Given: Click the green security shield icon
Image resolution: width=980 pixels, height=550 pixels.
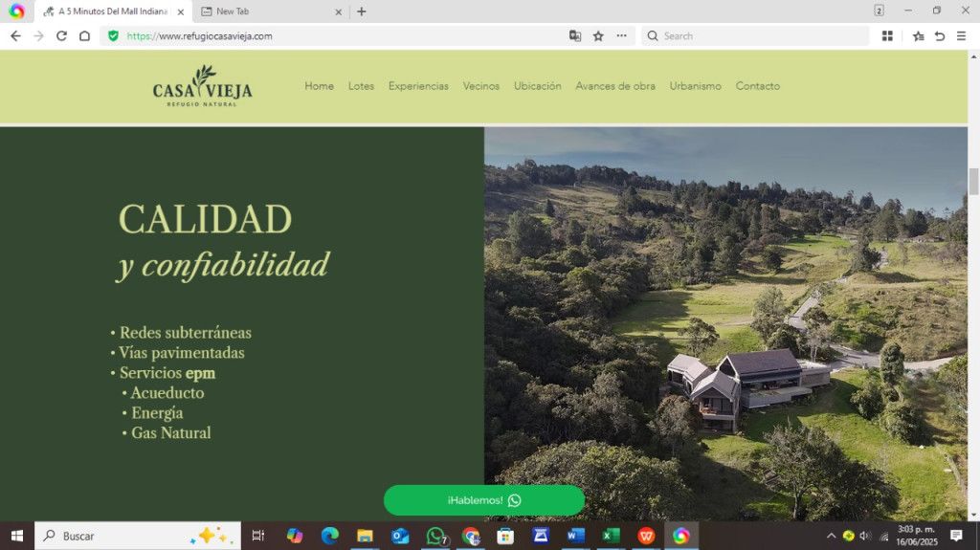Looking at the screenshot, I should [113, 36].
